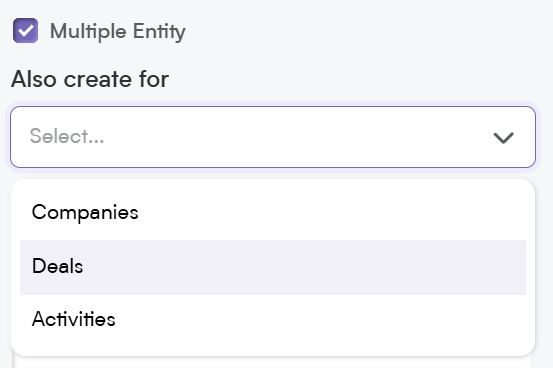Click the white checkmark icon
Image resolution: width=553 pixels, height=368 pixels.
(25, 31)
